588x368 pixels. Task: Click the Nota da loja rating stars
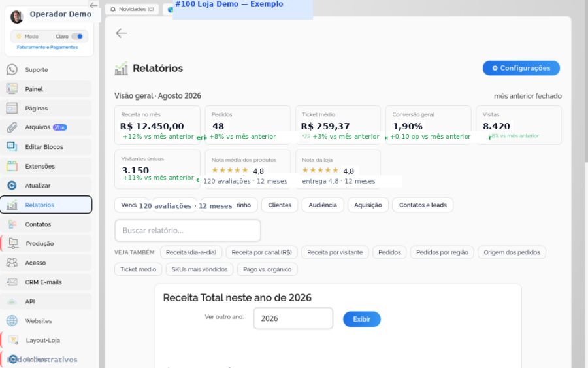pyautogui.click(x=320, y=171)
